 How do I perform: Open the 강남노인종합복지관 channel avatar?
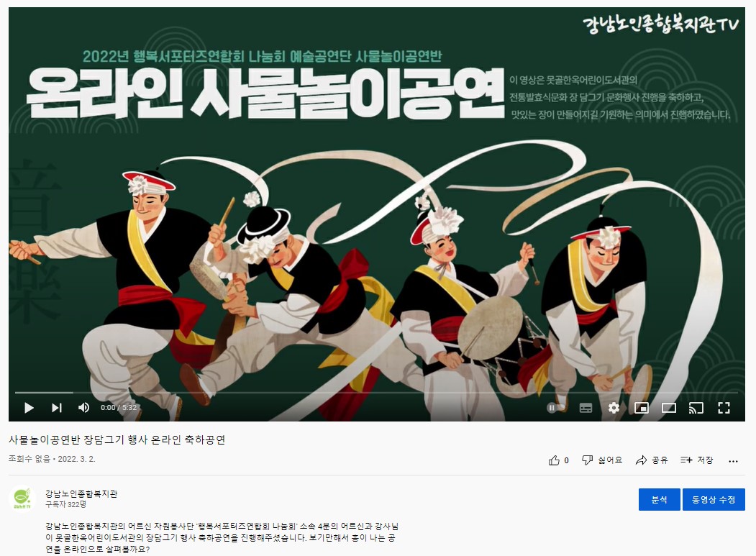[x=22, y=498]
